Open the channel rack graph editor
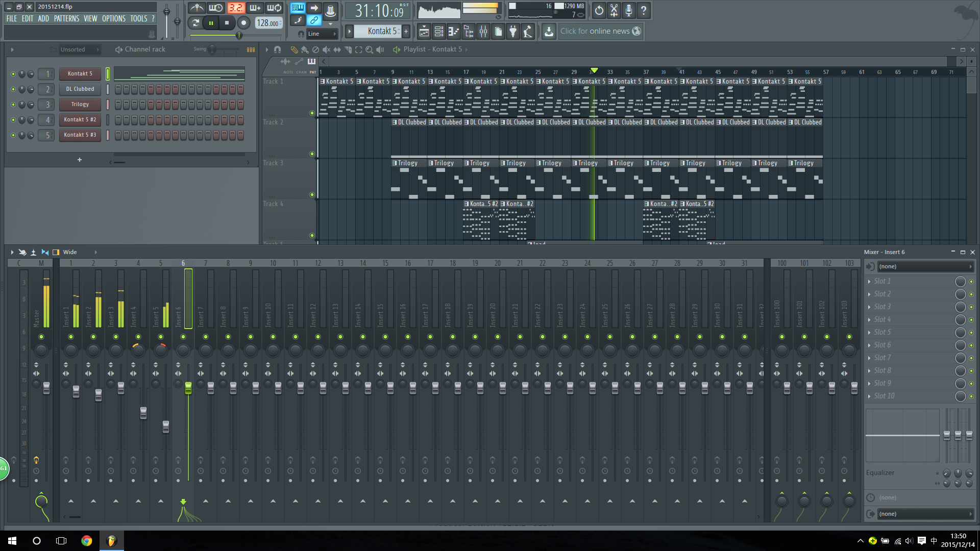The image size is (980, 551). coord(251,49)
